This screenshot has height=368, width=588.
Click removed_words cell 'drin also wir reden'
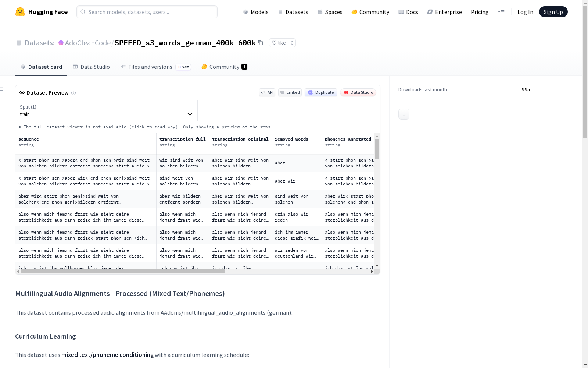[x=297, y=217]
